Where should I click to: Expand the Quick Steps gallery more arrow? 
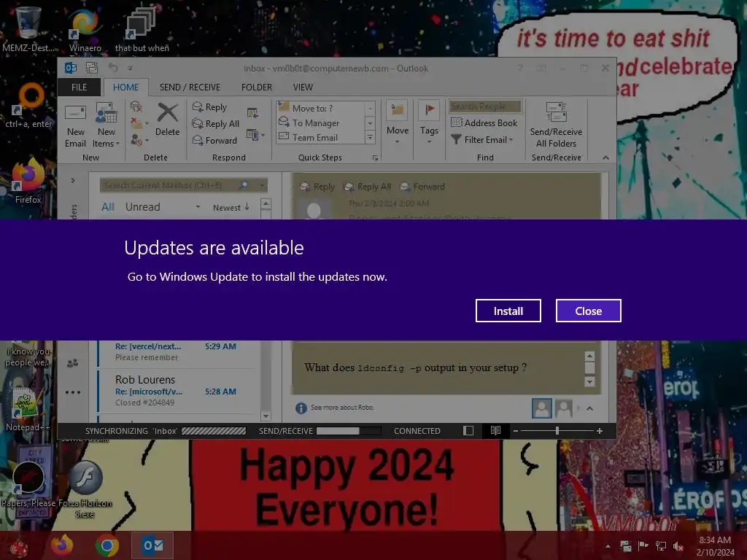pos(370,138)
